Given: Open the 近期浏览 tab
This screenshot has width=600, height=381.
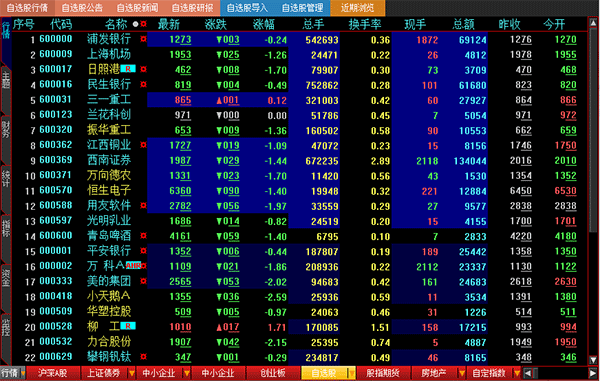Looking at the screenshot, I should click(x=358, y=8).
